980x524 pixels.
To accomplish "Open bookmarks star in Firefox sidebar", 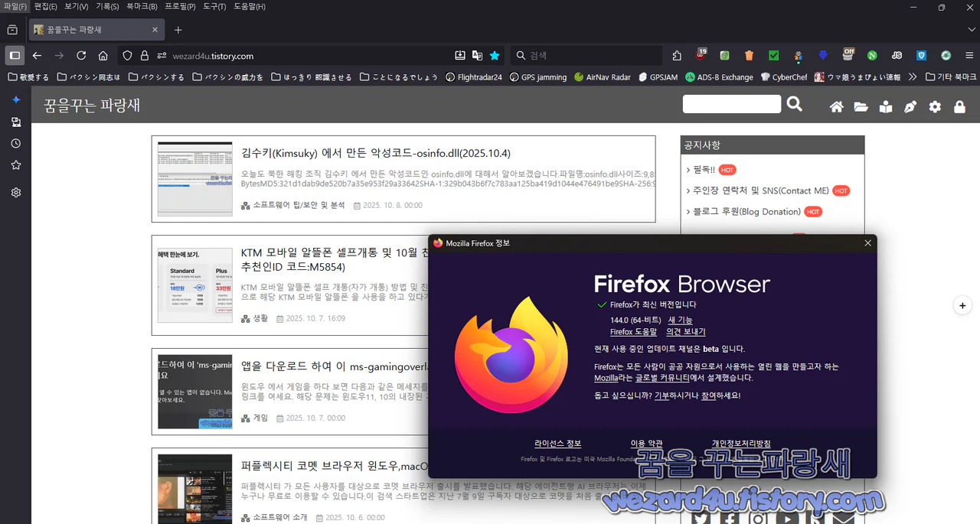I will pyautogui.click(x=15, y=165).
